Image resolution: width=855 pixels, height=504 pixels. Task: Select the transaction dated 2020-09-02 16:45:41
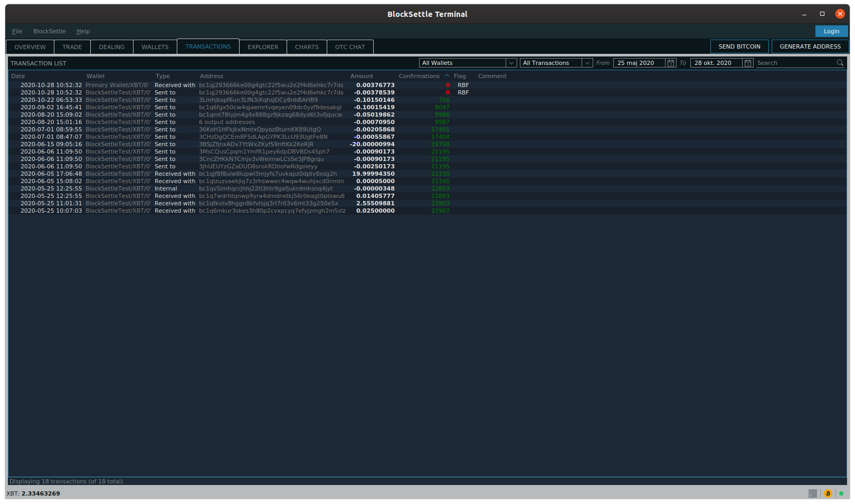[x=427, y=107]
